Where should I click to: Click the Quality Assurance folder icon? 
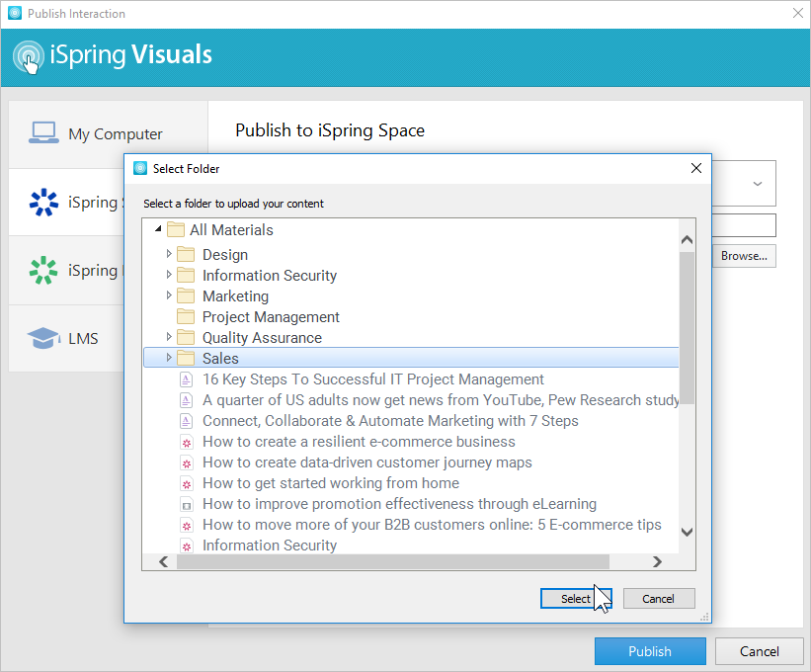(186, 337)
